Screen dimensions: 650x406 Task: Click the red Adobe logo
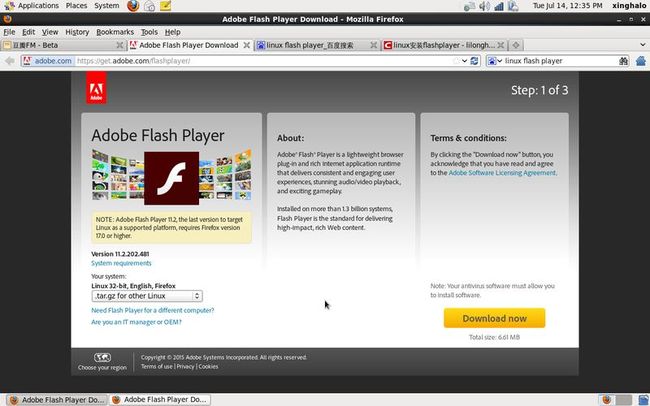(x=96, y=88)
